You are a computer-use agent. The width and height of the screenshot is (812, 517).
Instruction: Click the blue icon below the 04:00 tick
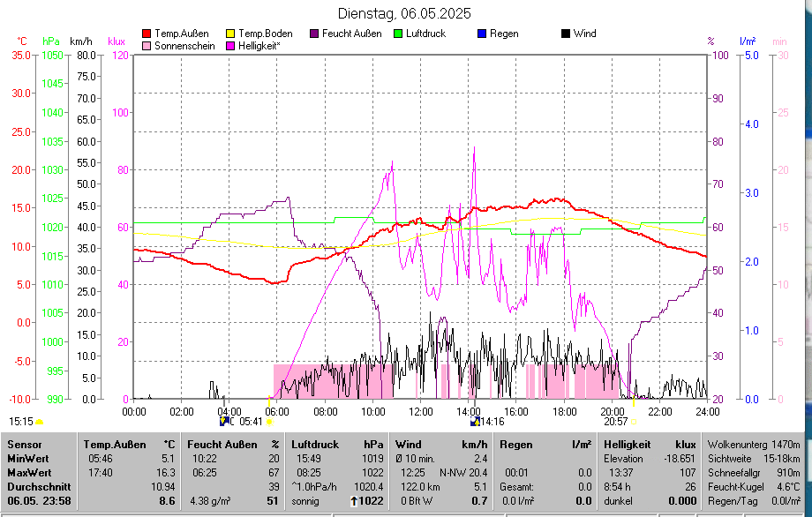[x=224, y=421]
